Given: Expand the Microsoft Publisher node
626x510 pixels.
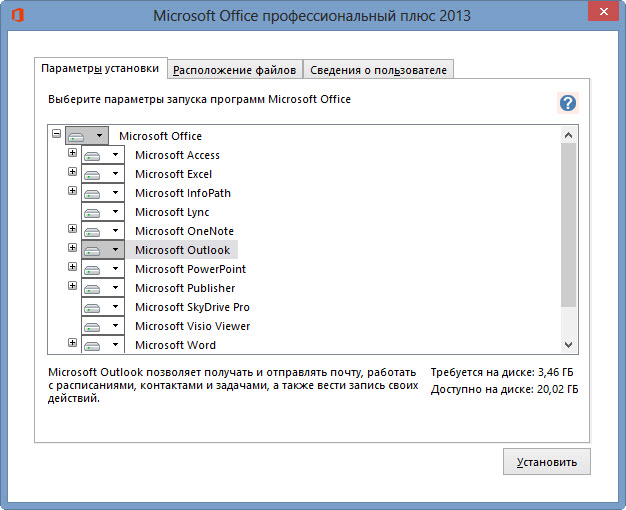Looking at the screenshot, I should click(x=72, y=286).
